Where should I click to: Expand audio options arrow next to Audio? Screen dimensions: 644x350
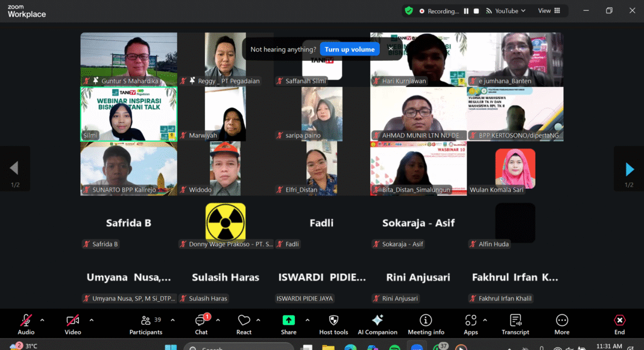42,320
